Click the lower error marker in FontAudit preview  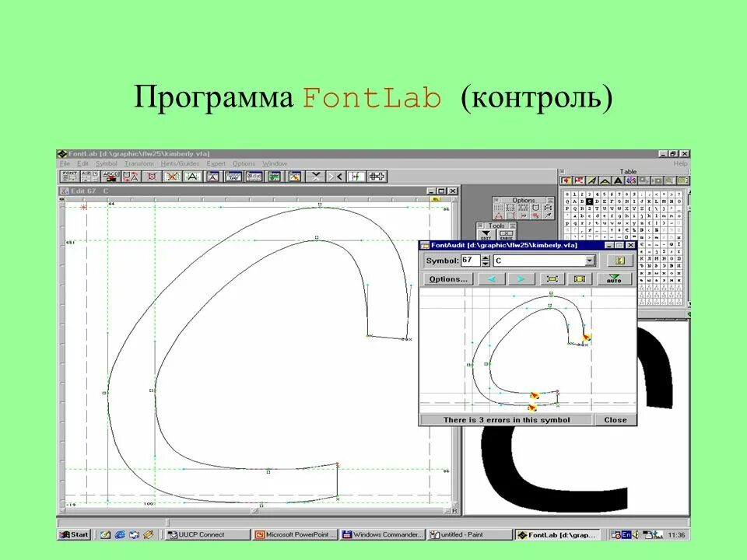[532, 408]
